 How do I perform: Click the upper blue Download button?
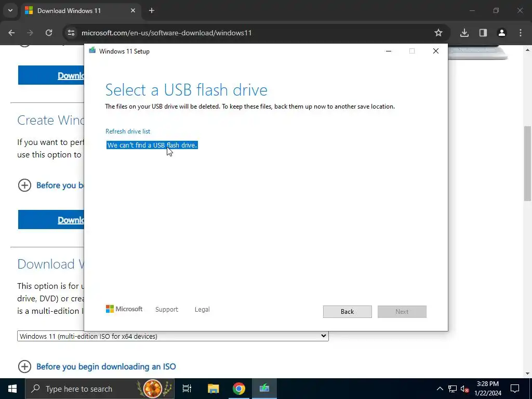click(x=51, y=75)
